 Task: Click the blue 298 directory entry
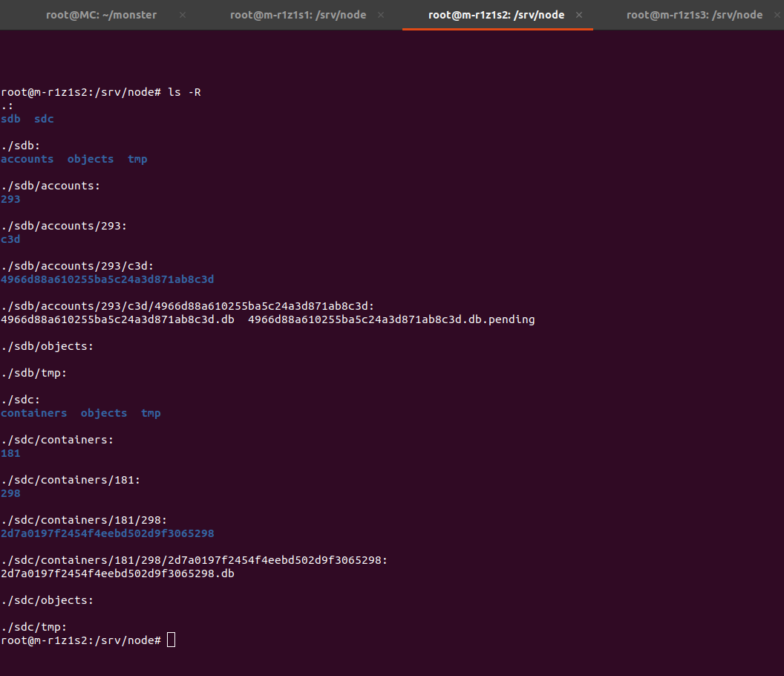coord(10,493)
